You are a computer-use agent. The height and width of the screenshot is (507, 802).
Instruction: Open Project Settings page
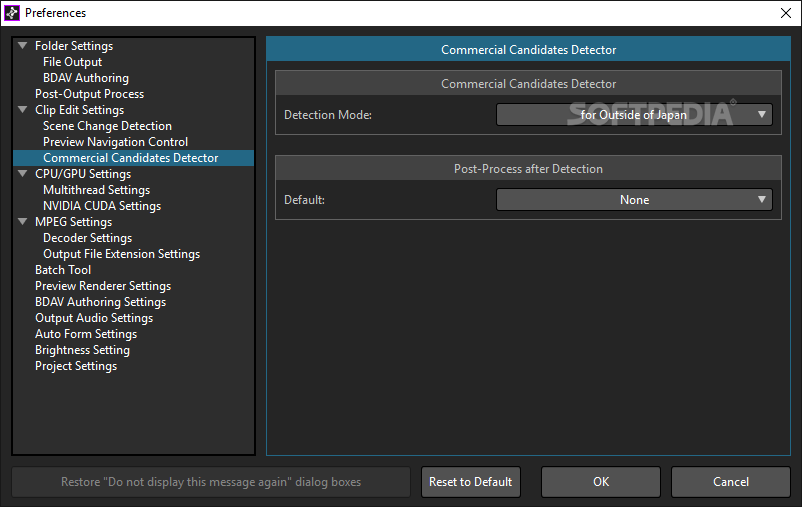[76, 366]
